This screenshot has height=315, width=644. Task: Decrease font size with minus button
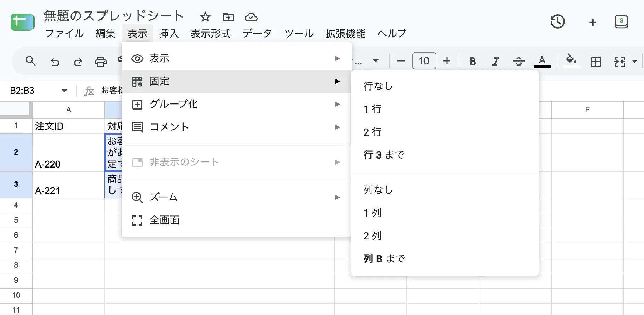coord(401,61)
